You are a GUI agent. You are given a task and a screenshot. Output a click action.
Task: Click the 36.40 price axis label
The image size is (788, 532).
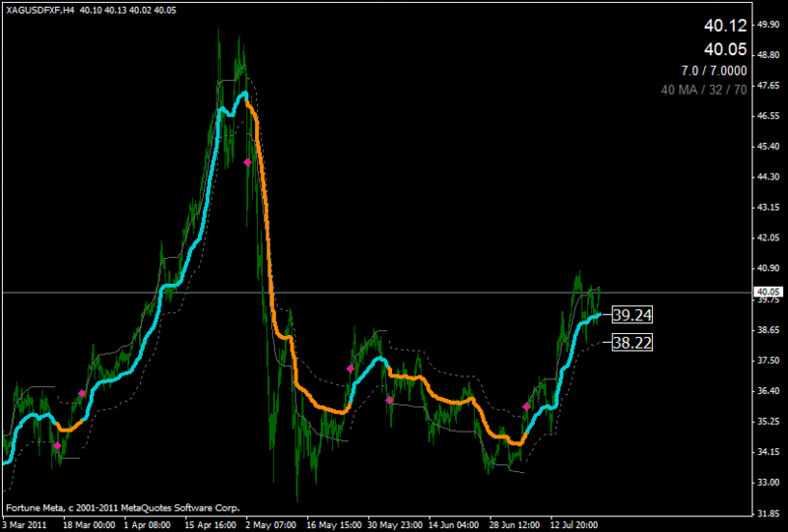pos(768,391)
